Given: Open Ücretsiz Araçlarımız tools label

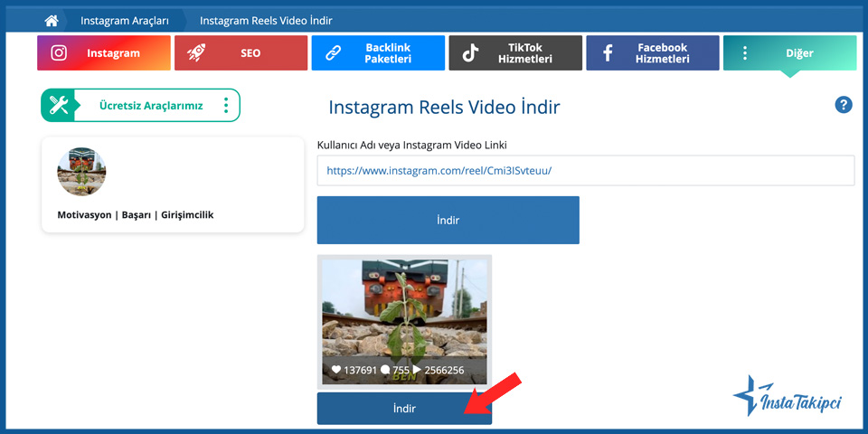Looking at the screenshot, I should (151, 105).
